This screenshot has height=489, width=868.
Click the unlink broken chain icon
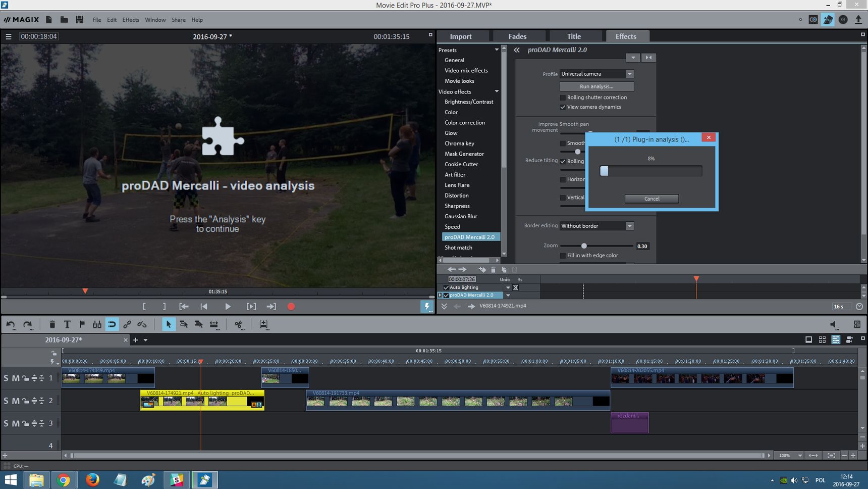click(x=142, y=324)
